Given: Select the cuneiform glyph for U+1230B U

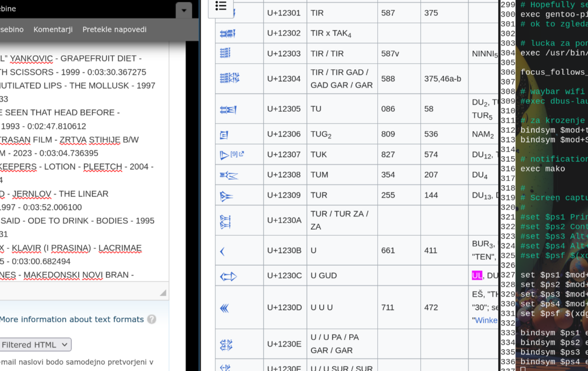Looking at the screenshot, I should 222,251.
